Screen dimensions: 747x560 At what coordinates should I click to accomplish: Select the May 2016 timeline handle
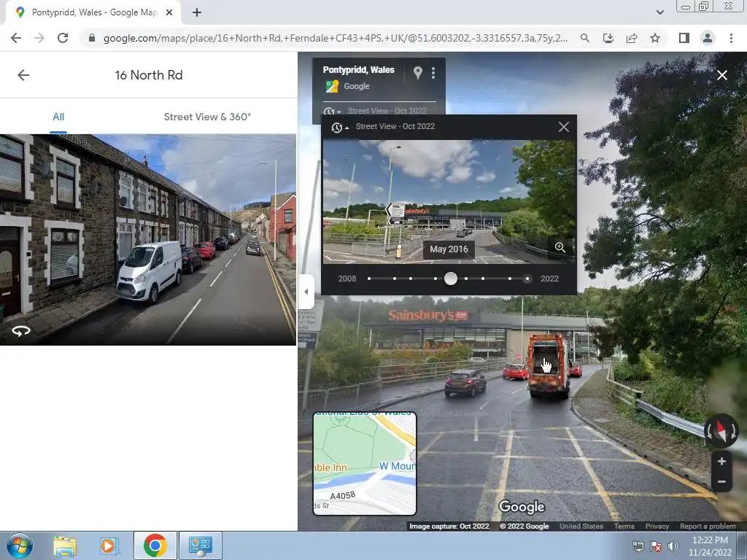pos(451,279)
